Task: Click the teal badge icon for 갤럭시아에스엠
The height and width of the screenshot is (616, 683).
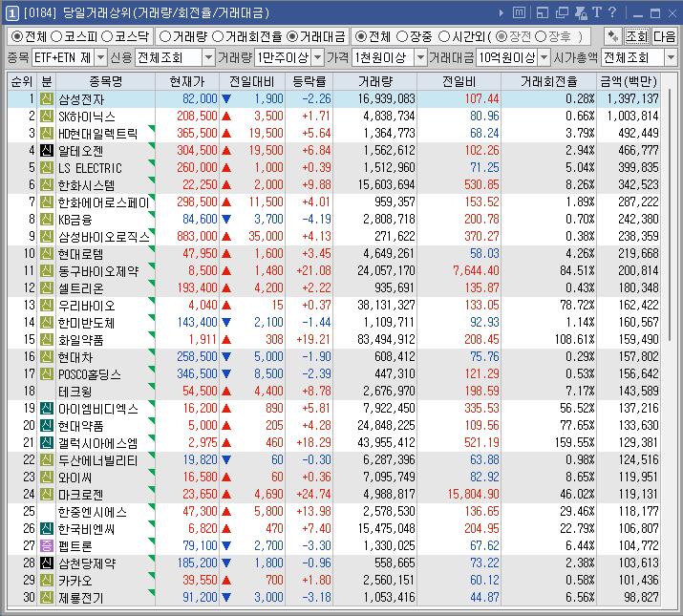Action: 47,443
